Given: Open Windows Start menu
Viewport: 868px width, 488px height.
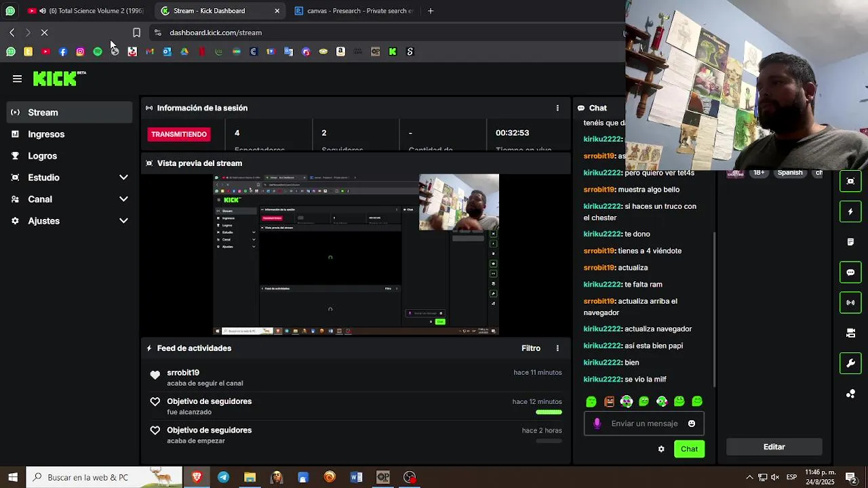Looking at the screenshot, I should [x=13, y=477].
